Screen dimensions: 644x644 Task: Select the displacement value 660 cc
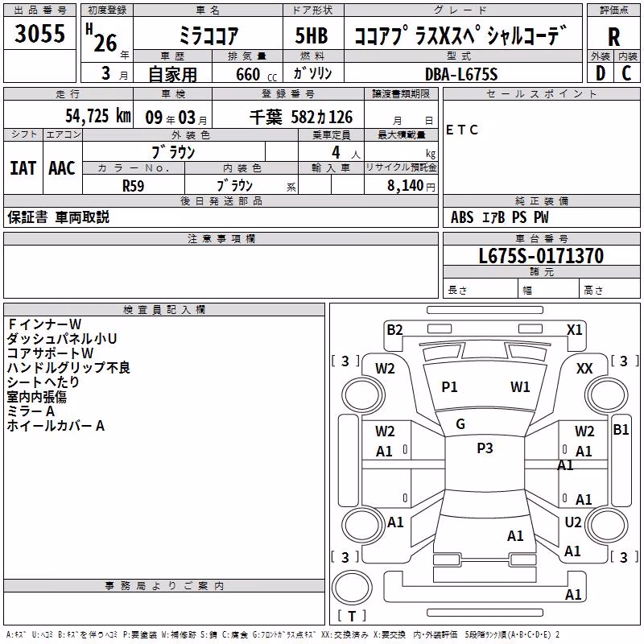point(256,75)
